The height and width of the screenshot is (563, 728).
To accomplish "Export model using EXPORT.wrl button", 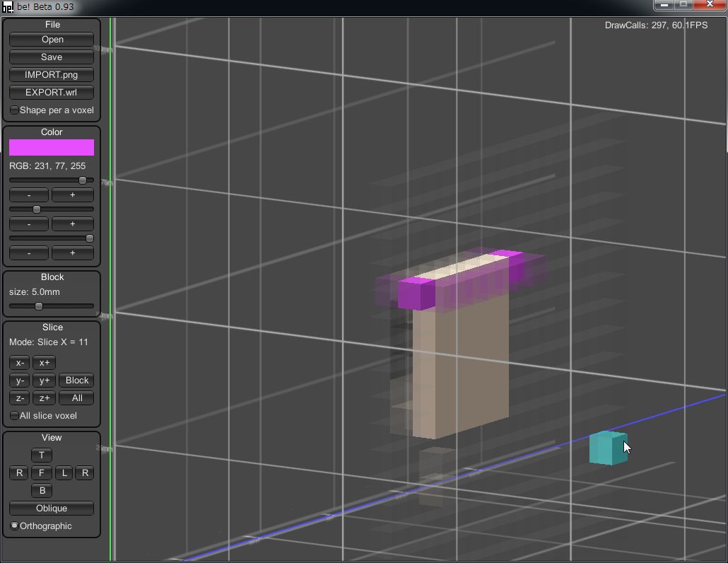I will 52,93.
